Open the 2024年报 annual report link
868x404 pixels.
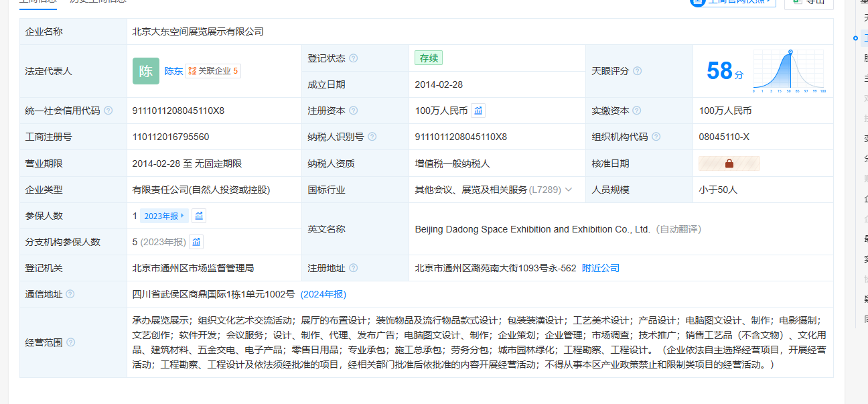(323, 294)
